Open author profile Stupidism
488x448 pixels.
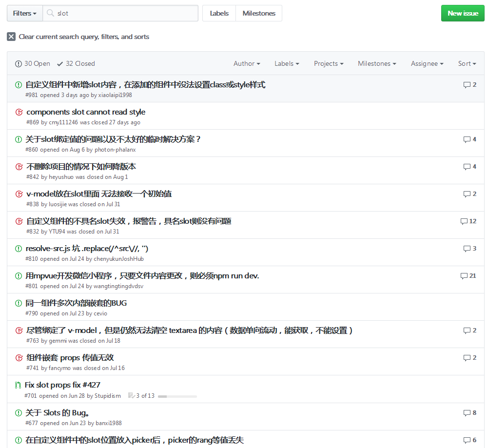[x=108, y=396]
